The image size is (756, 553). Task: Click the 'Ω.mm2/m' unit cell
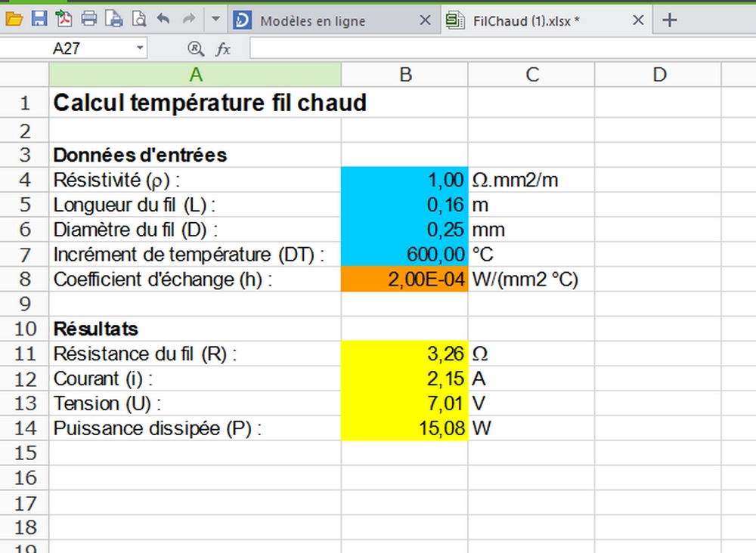point(531,180)
